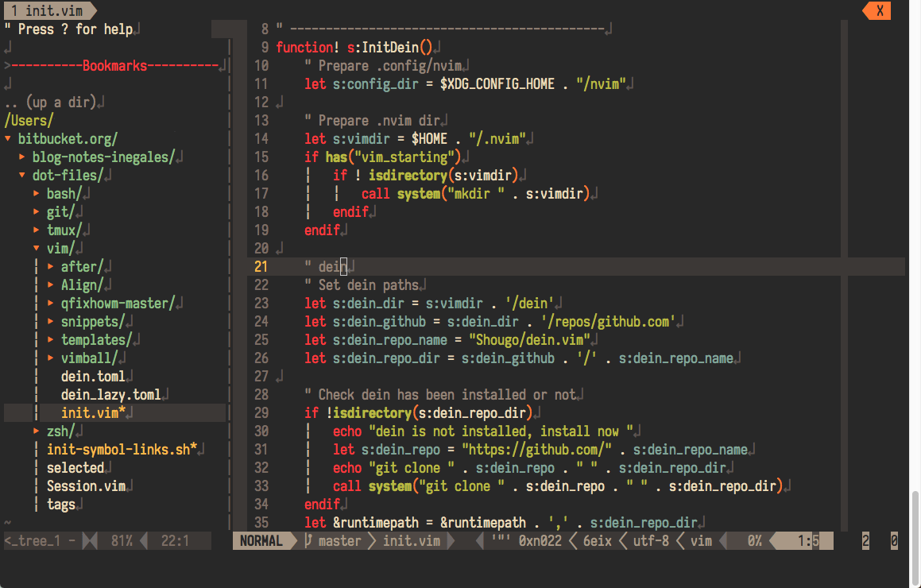Viewport: 921px width, 588px height.
Task: Open dein.toml from the file tree
Action: coord(92,377)
